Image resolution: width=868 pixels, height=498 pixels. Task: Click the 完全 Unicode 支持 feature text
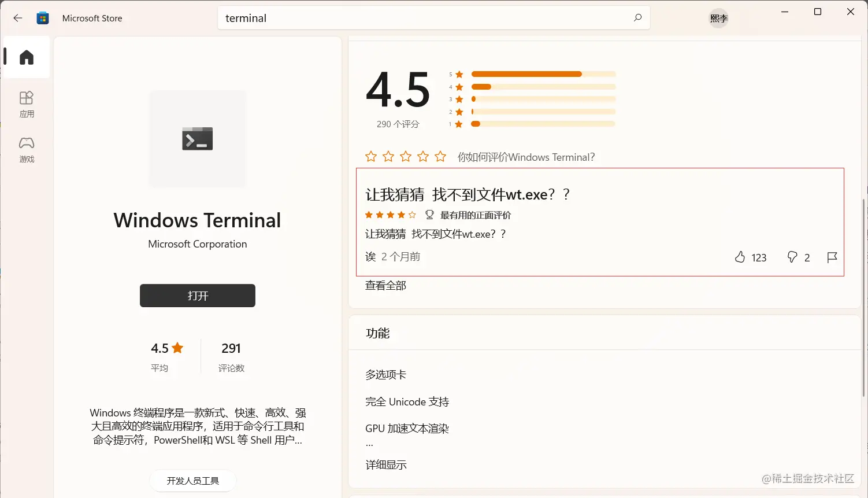point(407,402)
